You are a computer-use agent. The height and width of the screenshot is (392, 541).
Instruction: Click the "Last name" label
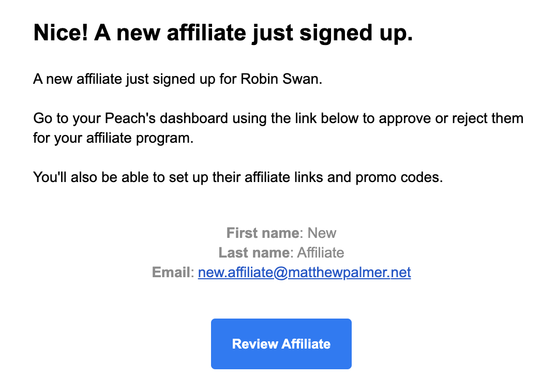(x=253, y=253)
